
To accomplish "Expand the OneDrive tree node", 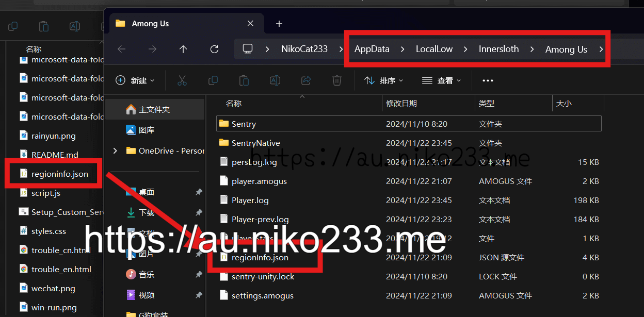I will (115, 151).
